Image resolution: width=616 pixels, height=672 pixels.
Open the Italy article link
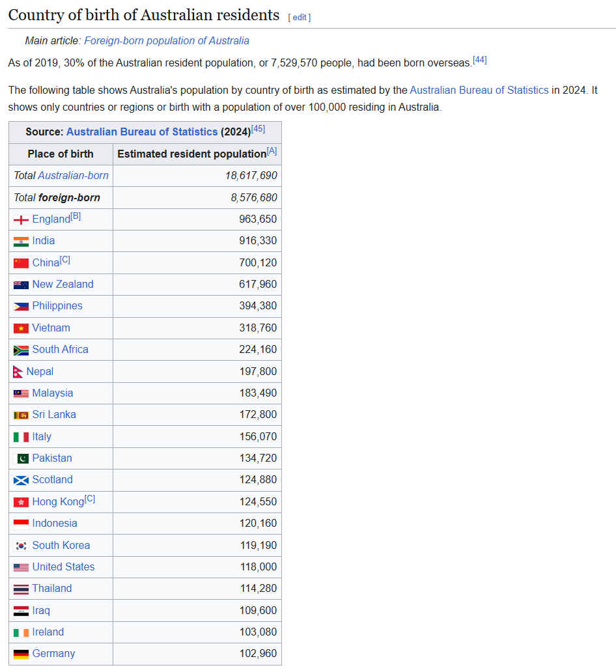tap(42, 437)
